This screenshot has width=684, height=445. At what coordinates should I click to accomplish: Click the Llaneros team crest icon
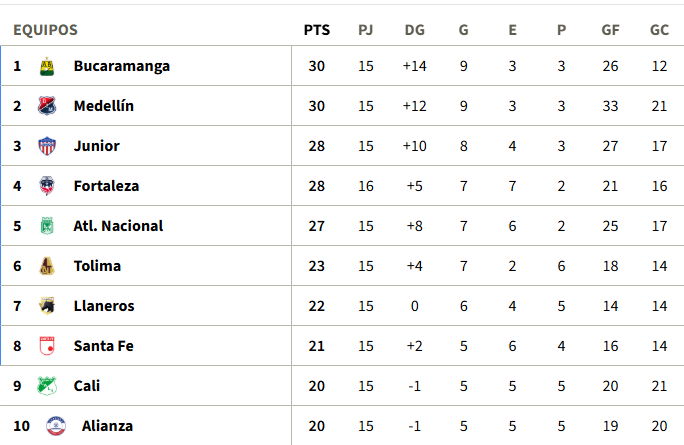(x=46, y=306)
